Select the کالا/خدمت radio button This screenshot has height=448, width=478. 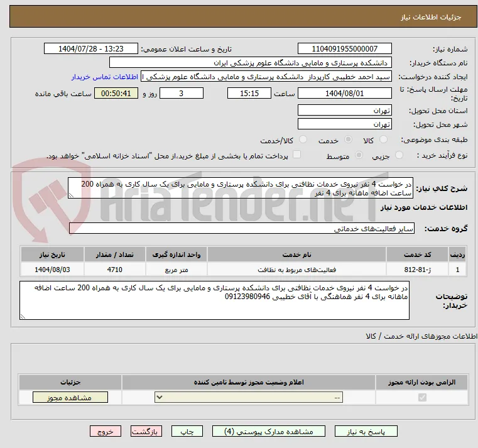[x=303, y=139]
